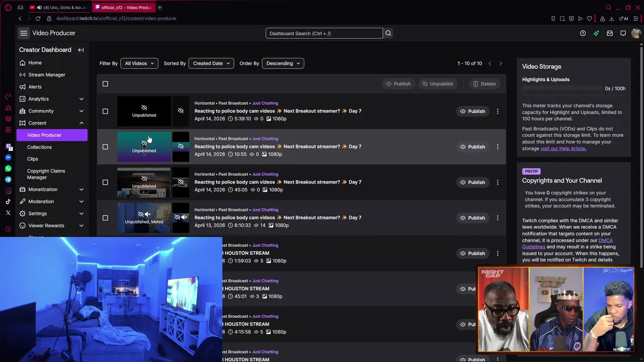
Task: Open the Order By Descending dropdown
Action: point(283,63)
